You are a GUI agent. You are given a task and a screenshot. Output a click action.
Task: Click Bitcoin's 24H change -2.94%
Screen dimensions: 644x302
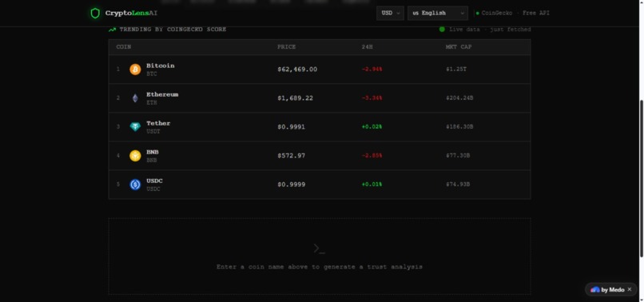point(372,70)
